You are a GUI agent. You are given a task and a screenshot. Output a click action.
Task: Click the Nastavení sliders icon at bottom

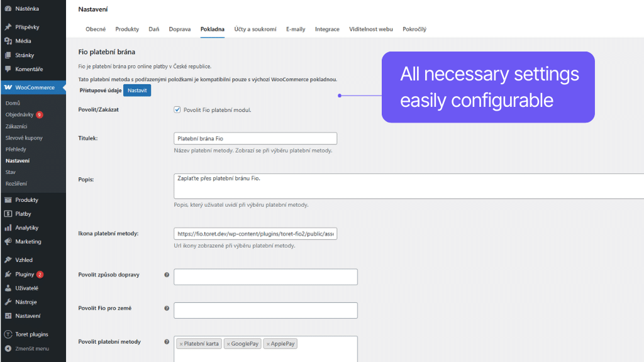(x=8, y=315)
